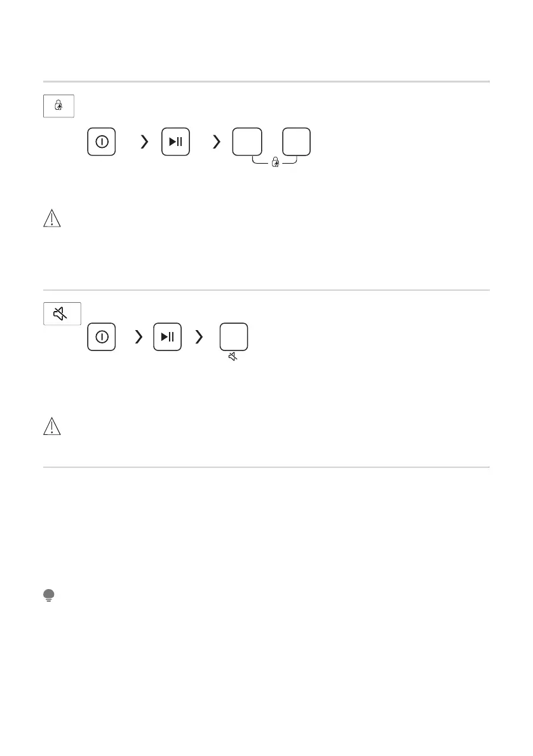Click the play/pause button in the child lock sequence
Screen dimensions: 533x756
click(x=175, y=142)
